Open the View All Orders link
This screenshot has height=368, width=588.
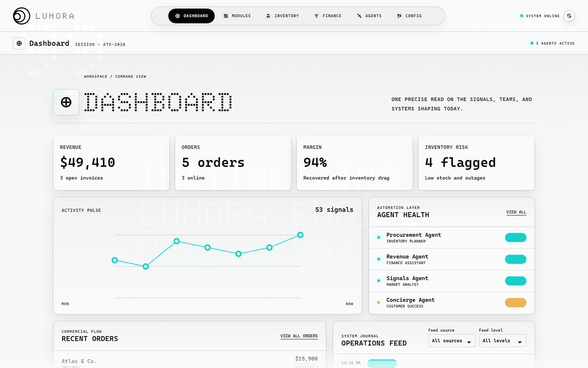[299, 336]
